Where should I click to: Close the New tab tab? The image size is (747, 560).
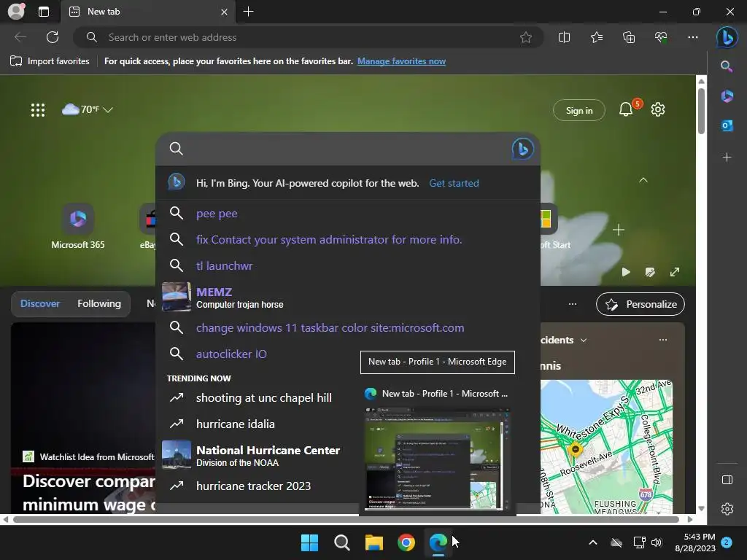tap(225, 12)
